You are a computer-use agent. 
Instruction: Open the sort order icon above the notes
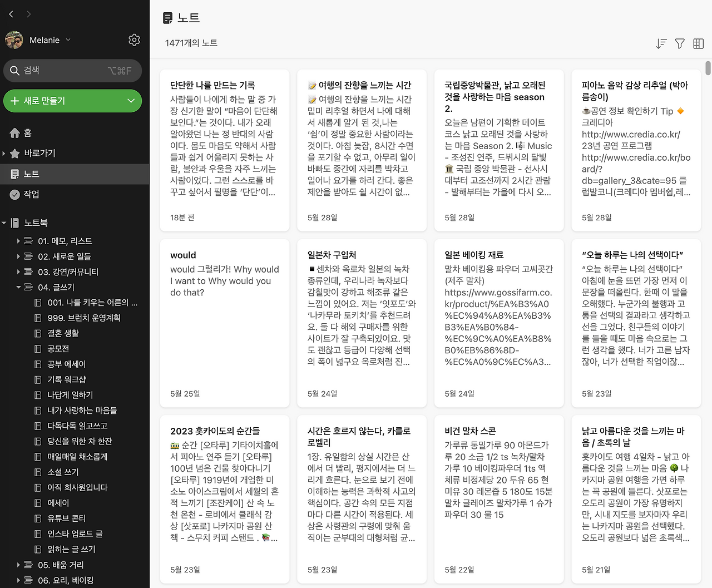[x=661, y=43]
